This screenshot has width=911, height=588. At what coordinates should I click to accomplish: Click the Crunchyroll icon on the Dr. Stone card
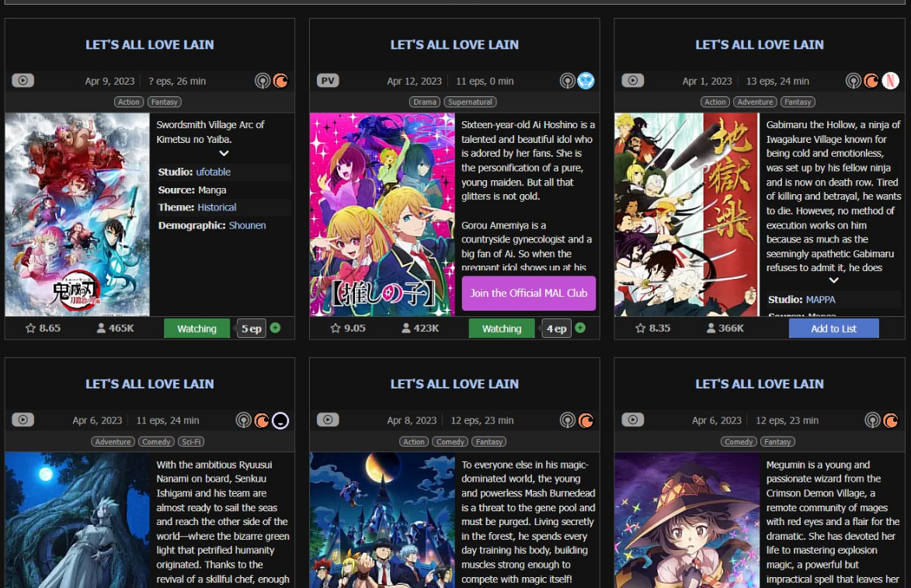(260, 419)
